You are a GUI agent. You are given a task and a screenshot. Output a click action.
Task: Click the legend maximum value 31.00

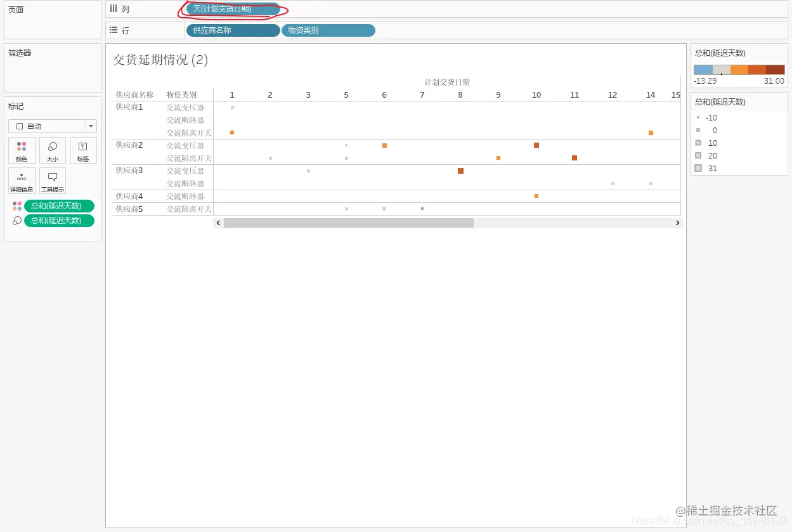(x=774, y=81)
